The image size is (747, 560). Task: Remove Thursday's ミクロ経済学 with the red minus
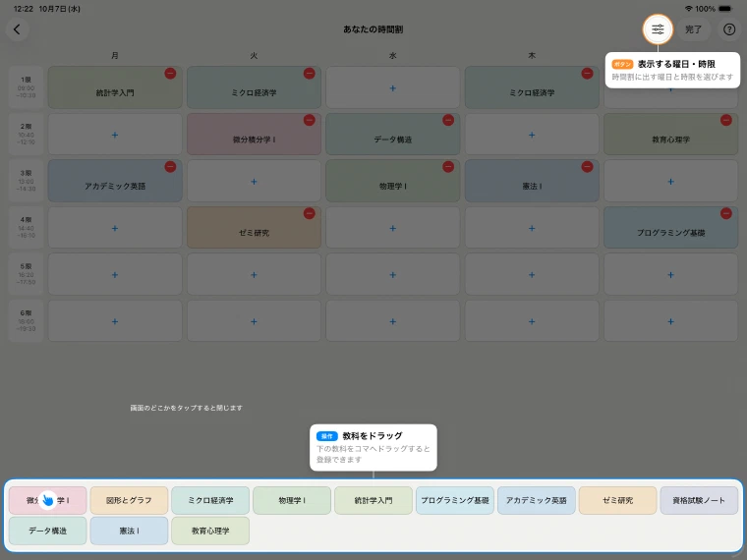pos(587,74)
